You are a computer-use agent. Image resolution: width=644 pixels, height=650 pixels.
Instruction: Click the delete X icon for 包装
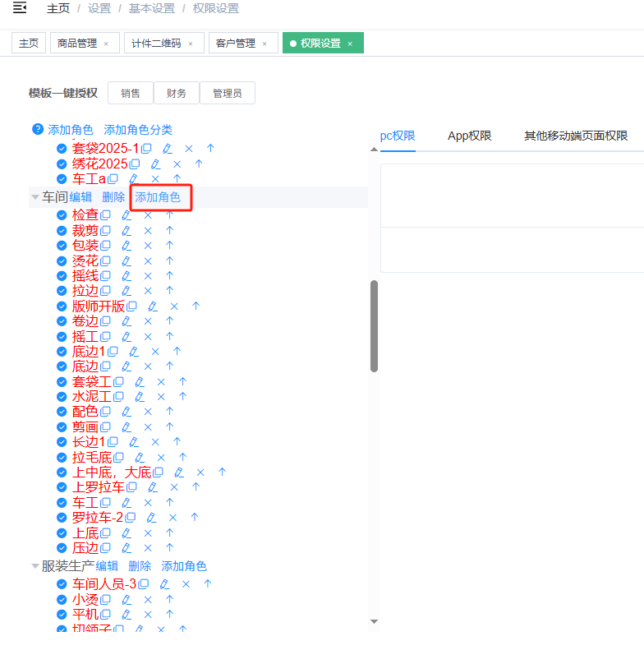point(148,246)
